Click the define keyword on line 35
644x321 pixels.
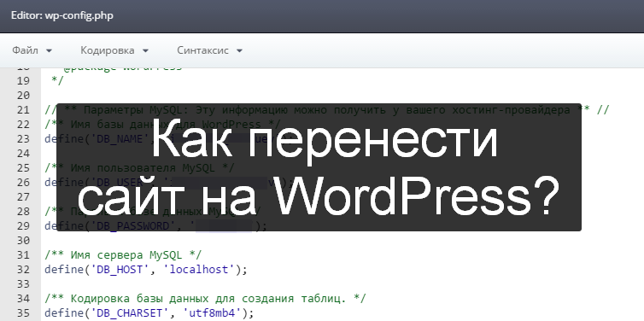[63, 313]
